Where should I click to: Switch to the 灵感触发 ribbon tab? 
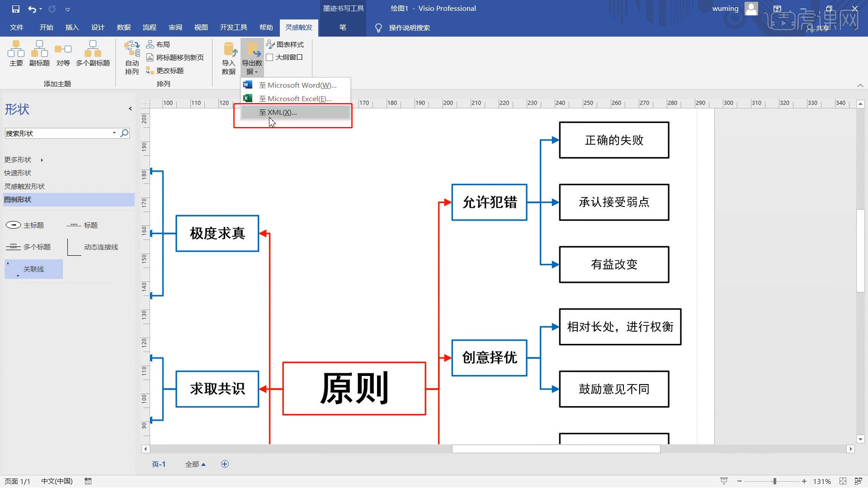(298, 27)
